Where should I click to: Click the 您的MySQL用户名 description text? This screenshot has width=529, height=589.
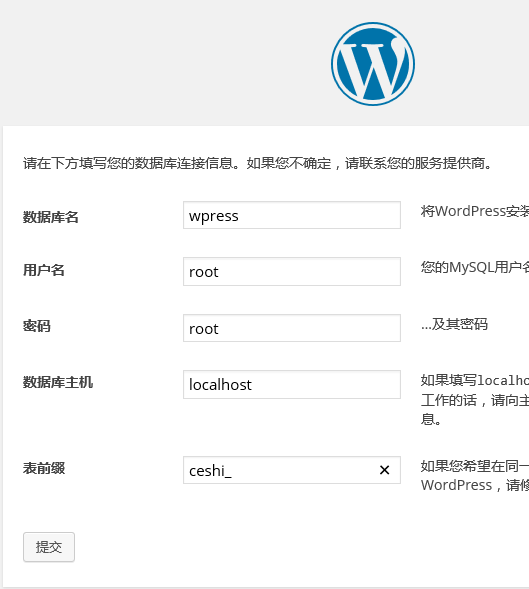(475, 267)
